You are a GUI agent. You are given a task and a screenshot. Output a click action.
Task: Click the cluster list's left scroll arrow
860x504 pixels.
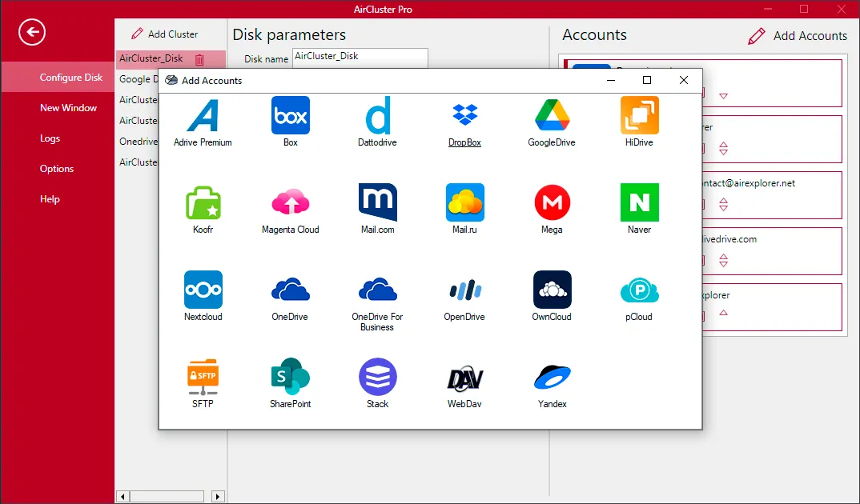coord(123,497)
